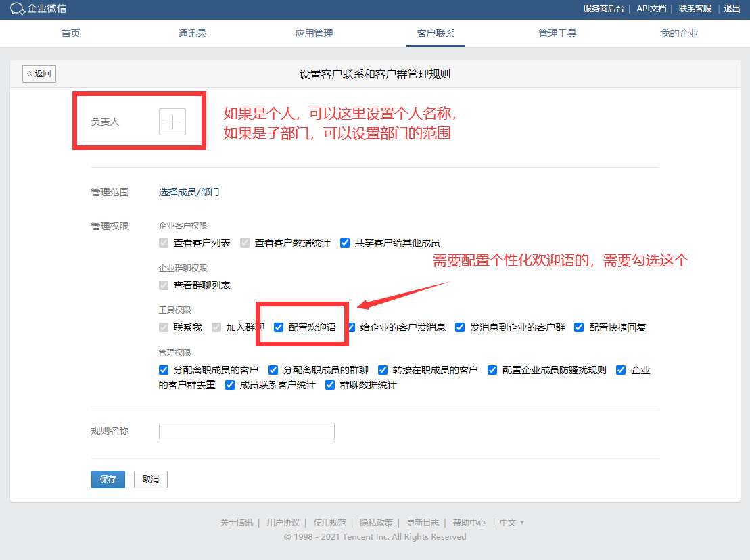
Task: Toggle the 查看群聊列表 checkbox
Action: (x=164, y=285)
